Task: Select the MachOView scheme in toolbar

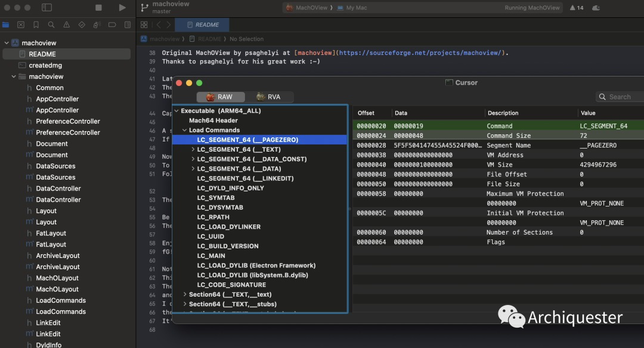Action: coord(307,7)
